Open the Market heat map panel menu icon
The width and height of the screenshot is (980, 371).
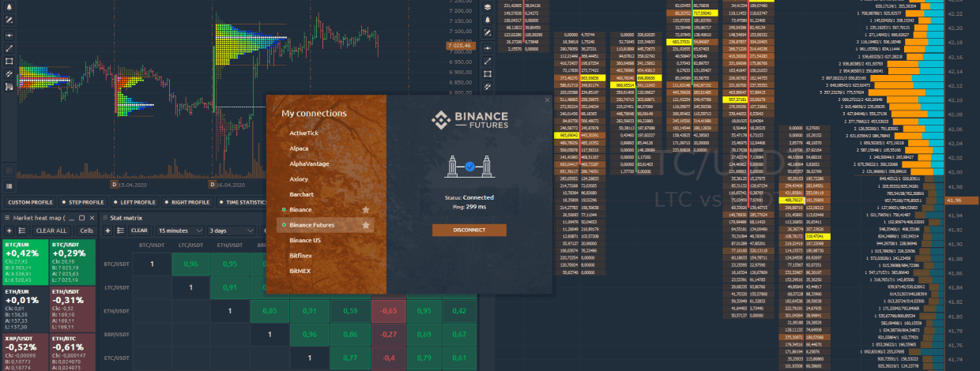pos(7,218)
